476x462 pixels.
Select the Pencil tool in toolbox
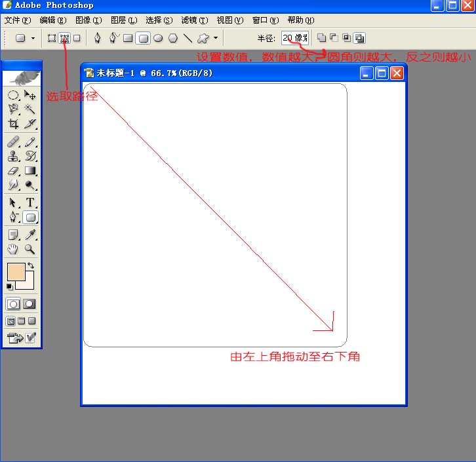pos(30,142)
